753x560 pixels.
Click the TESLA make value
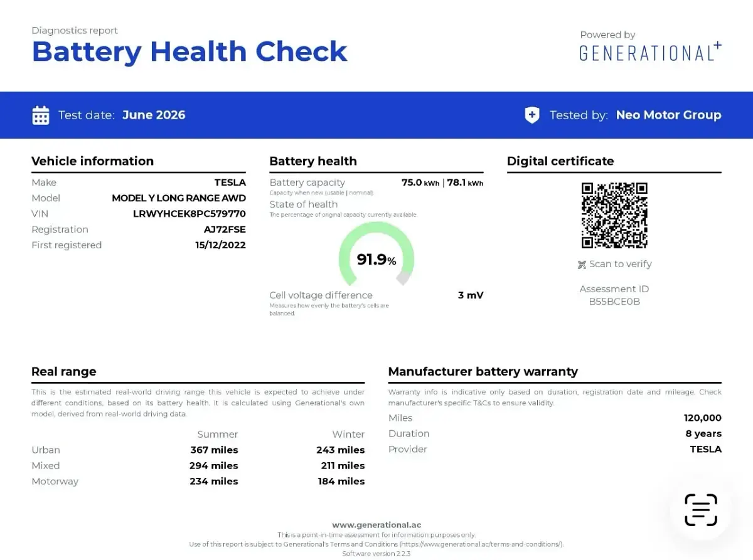[230, 182]
